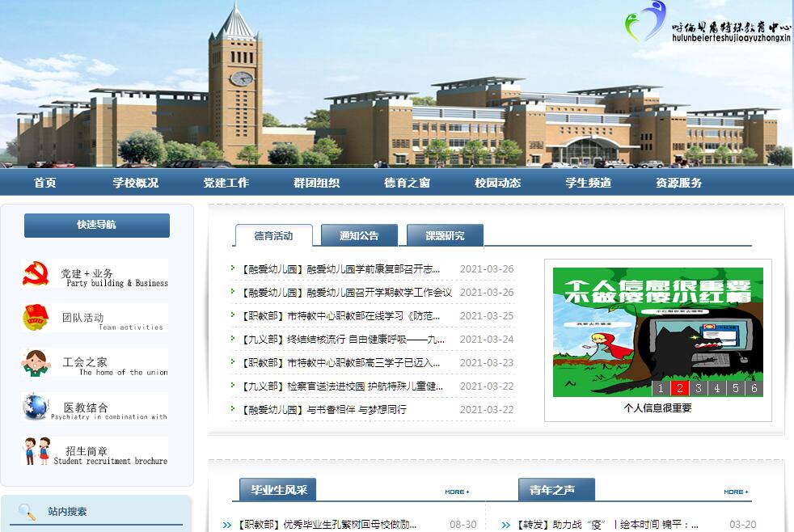
Task: Click the 快速导航 button
Action: pos(97,225)
